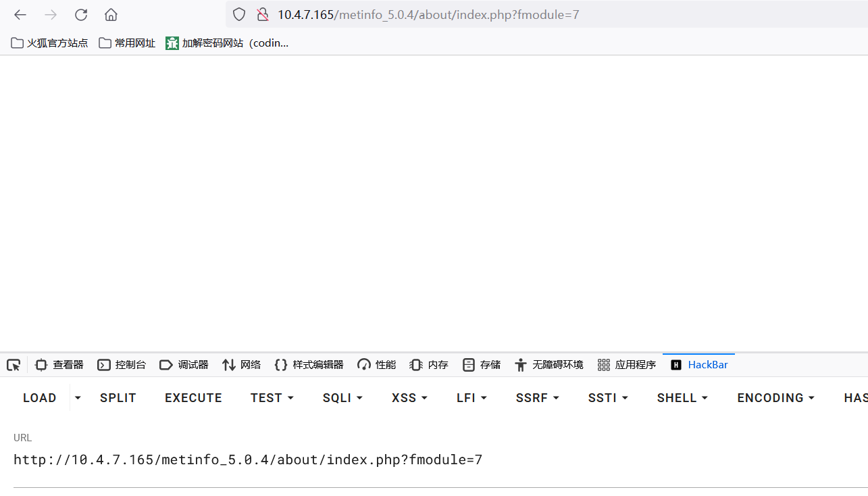868x496 pixels.
Task: Reload the current page
Action: click(81, 15)
